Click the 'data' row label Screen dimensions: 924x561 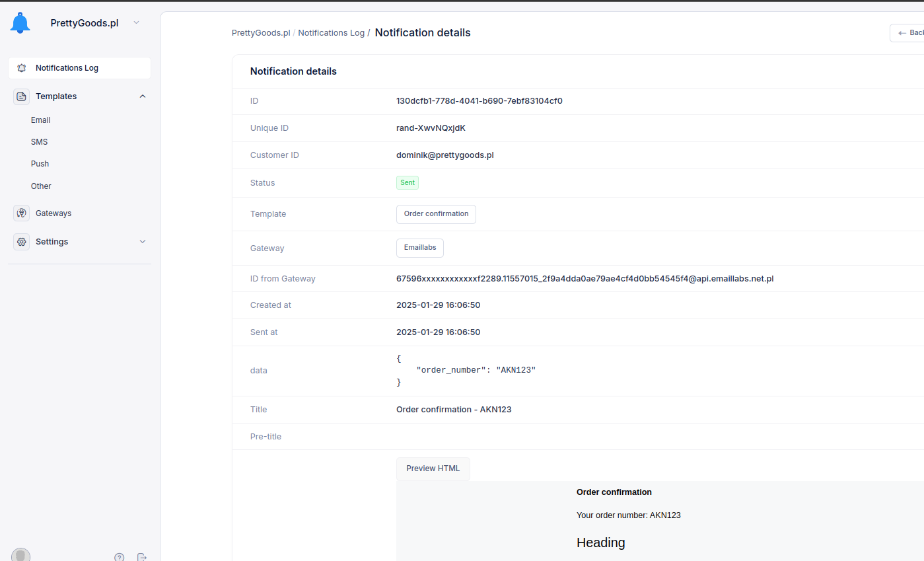coord(259,371)
